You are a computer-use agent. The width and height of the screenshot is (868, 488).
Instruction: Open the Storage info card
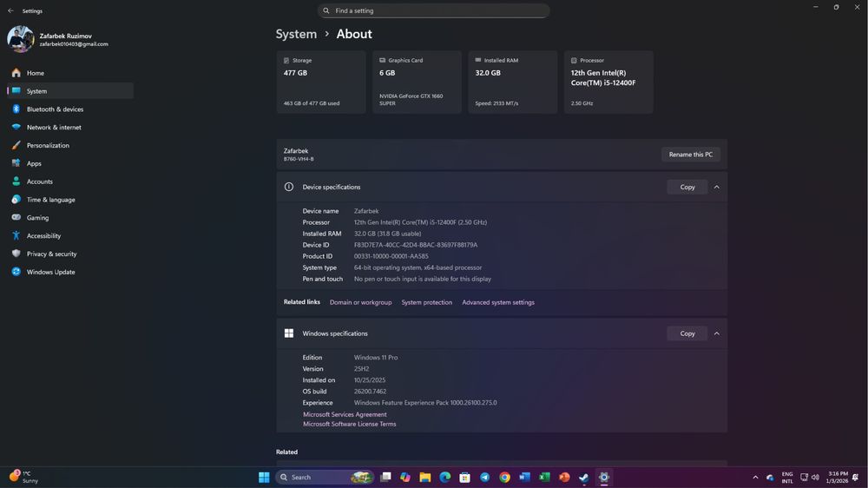(x=321, y=82)
